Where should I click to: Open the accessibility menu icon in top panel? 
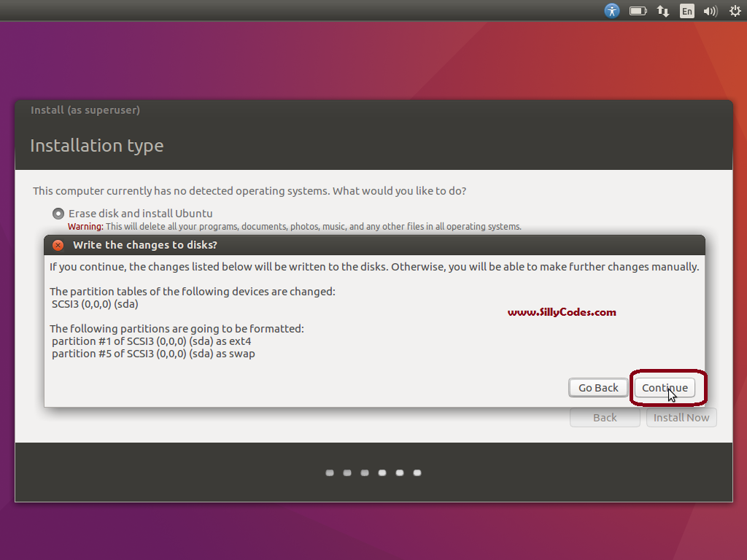[x=612, y=10]
